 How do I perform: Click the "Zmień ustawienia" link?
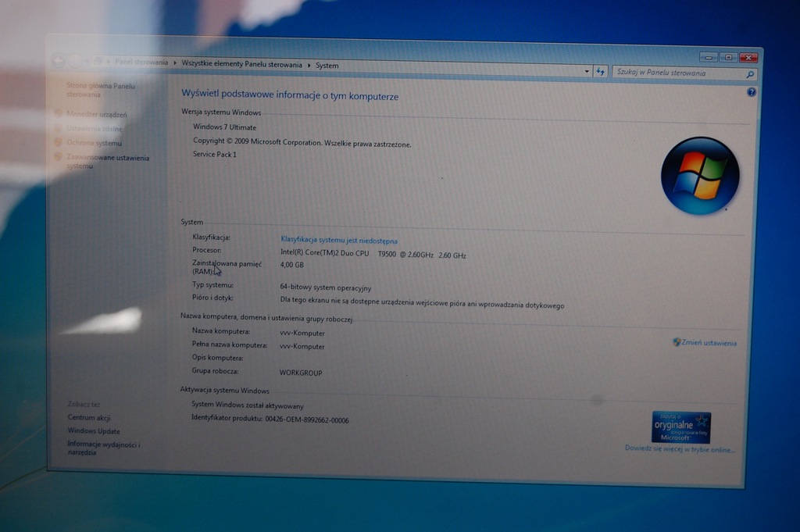coord(709,343)
